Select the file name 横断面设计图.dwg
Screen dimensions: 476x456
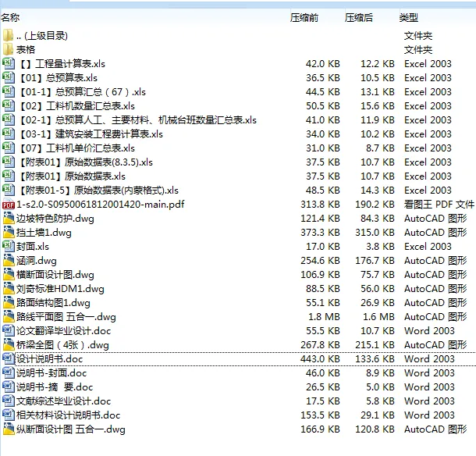click(55, 275)
